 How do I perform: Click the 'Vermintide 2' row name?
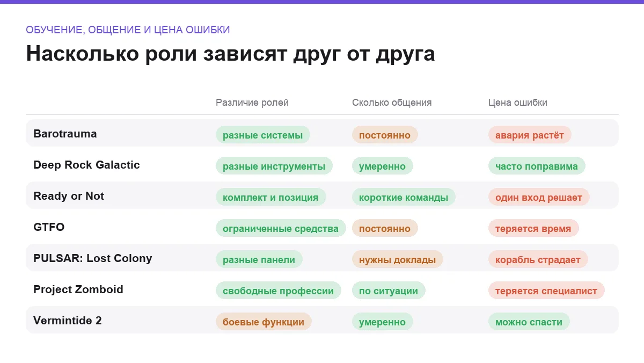pos(68,321)
